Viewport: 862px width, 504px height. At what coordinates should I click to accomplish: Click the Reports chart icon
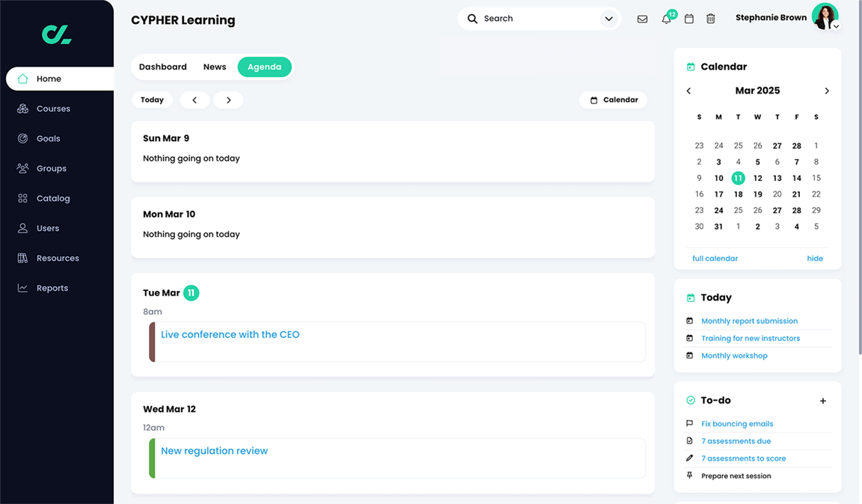pos(22,288)
